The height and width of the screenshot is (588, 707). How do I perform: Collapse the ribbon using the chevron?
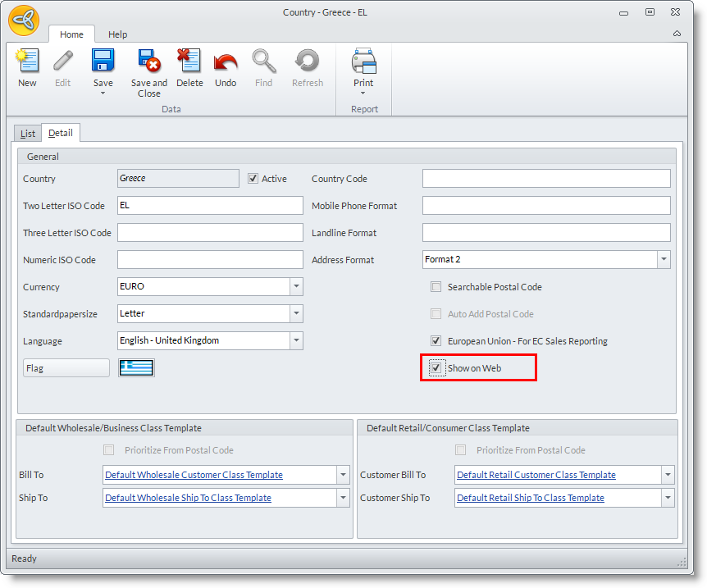coord(677,34)
